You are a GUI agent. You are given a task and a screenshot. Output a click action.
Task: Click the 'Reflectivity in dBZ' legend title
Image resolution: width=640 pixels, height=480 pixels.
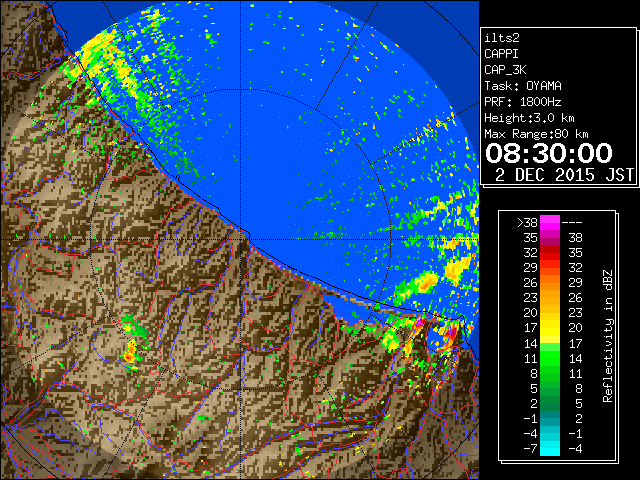608,336
